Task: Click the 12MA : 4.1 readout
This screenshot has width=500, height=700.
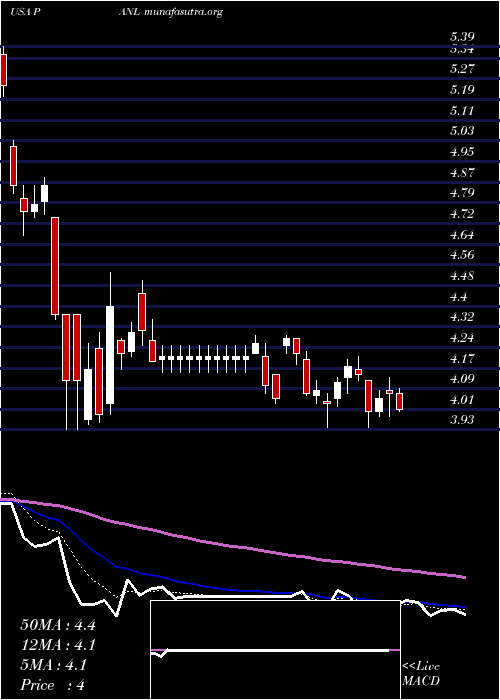Action: pos(58,645)
